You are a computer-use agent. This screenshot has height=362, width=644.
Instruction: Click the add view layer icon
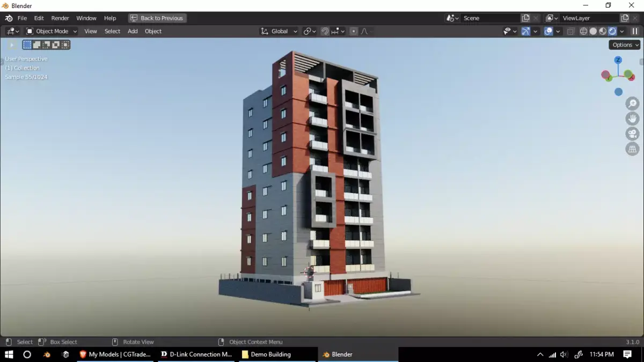(625, 18)
